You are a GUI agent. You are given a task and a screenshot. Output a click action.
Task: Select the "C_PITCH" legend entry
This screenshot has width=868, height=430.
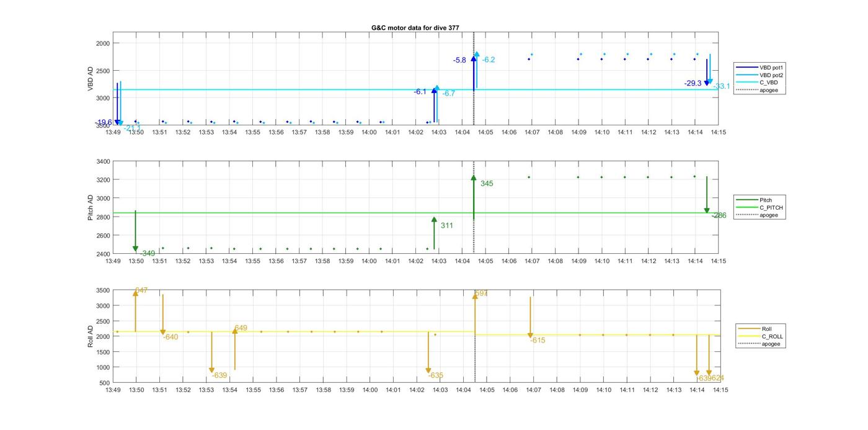(759, 207)
